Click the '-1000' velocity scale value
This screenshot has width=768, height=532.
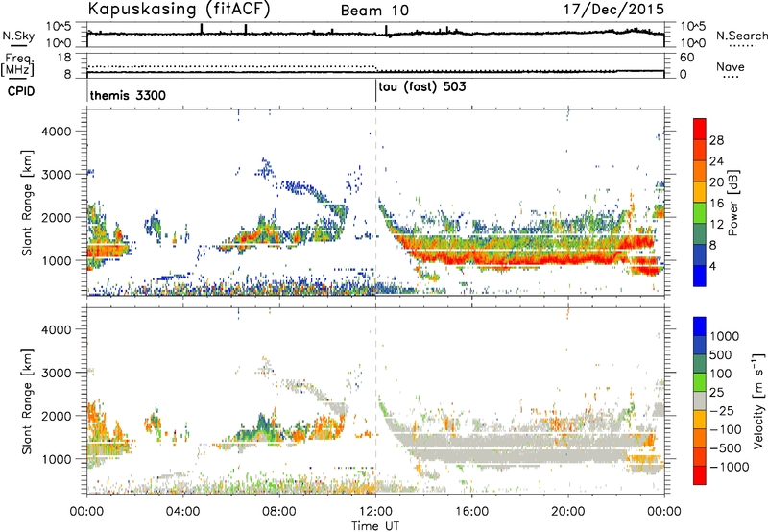point(729,467)
